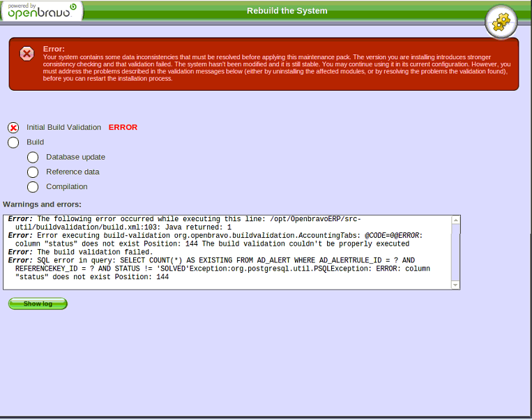Click the red ERROR status label
The width and height of the screenshot is (532, 420).
tap(123, 128)
